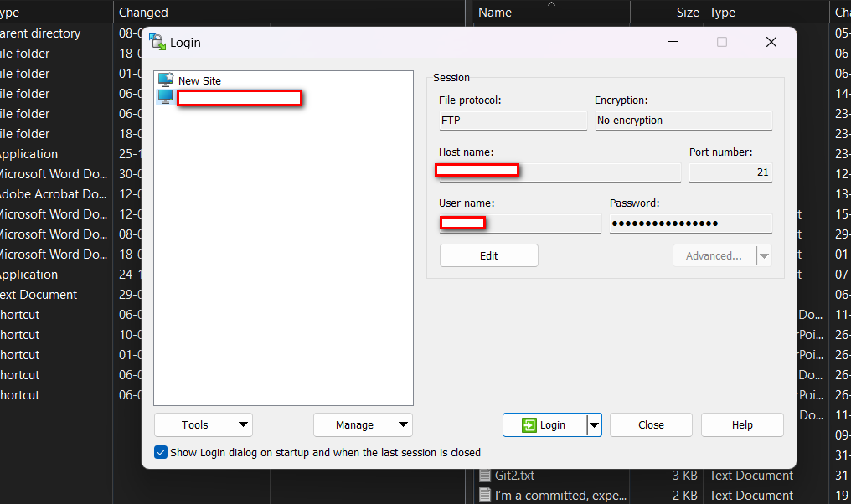The image size is (851, 504).
Task: Select the New Site entry icon
Action: pos(164,80)
